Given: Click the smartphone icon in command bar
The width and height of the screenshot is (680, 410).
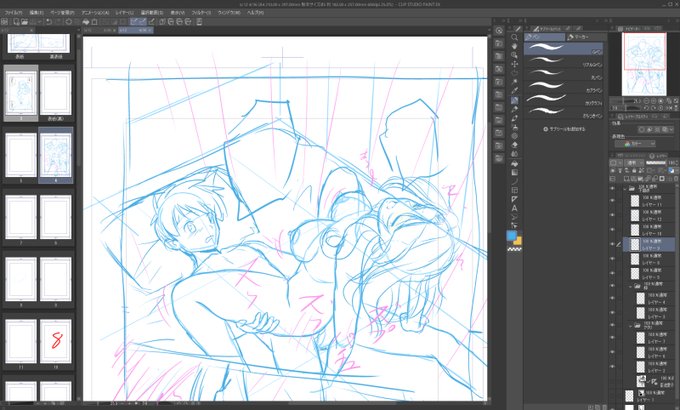Looking at the screenshot, I should (199, 22).
